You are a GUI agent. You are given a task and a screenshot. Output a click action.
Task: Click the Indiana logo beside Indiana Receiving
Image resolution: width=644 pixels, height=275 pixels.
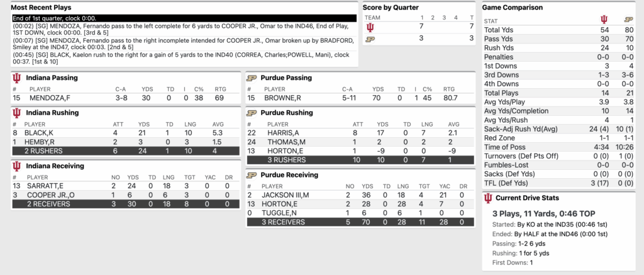16,166
